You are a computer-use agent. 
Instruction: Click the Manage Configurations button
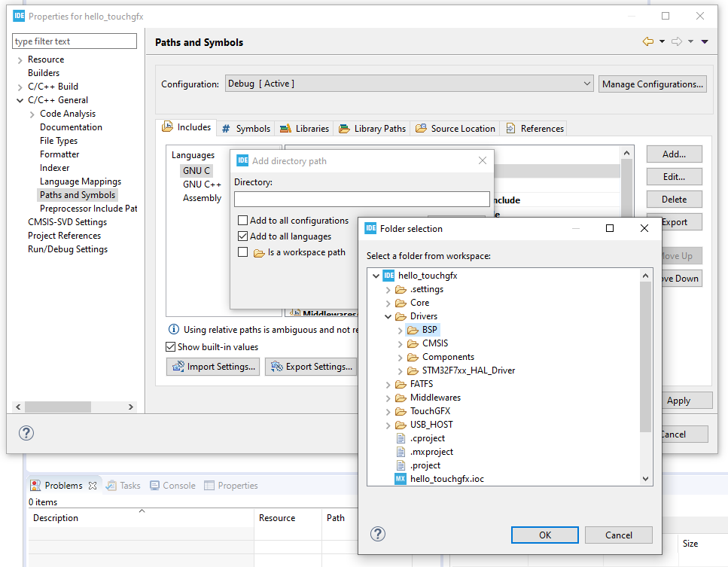tap(652, 84)
